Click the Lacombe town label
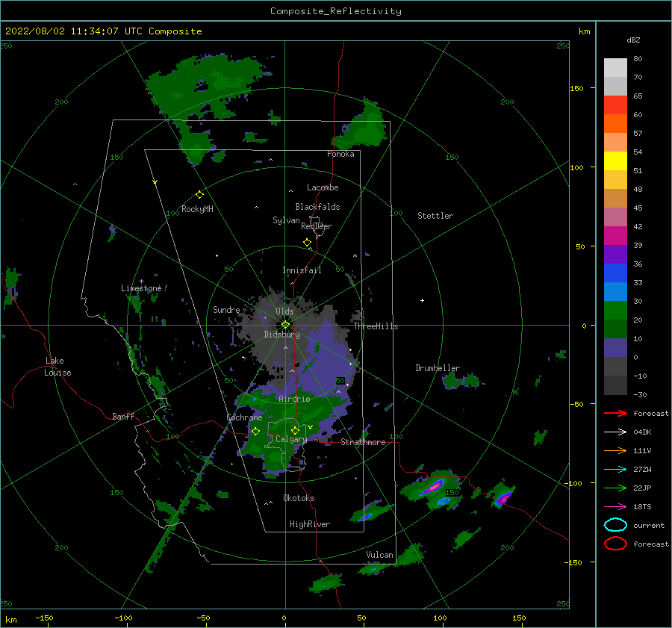This screenshot has width=672, height=628. [x=323, y=187]
